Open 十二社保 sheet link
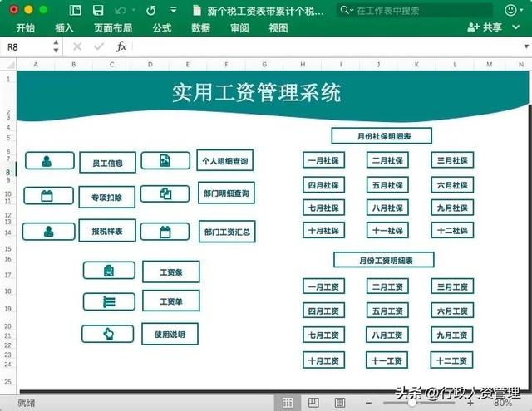The image size is (532, 411). (452, 230)
